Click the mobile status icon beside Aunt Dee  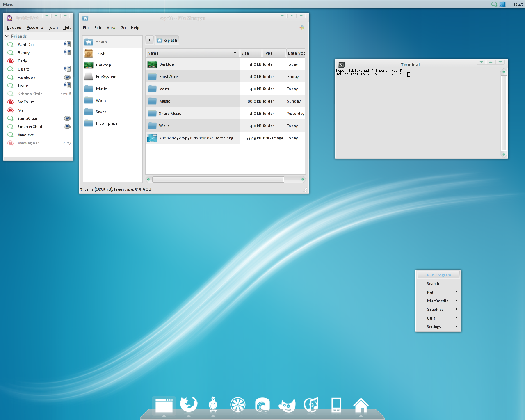pos(67,44)
